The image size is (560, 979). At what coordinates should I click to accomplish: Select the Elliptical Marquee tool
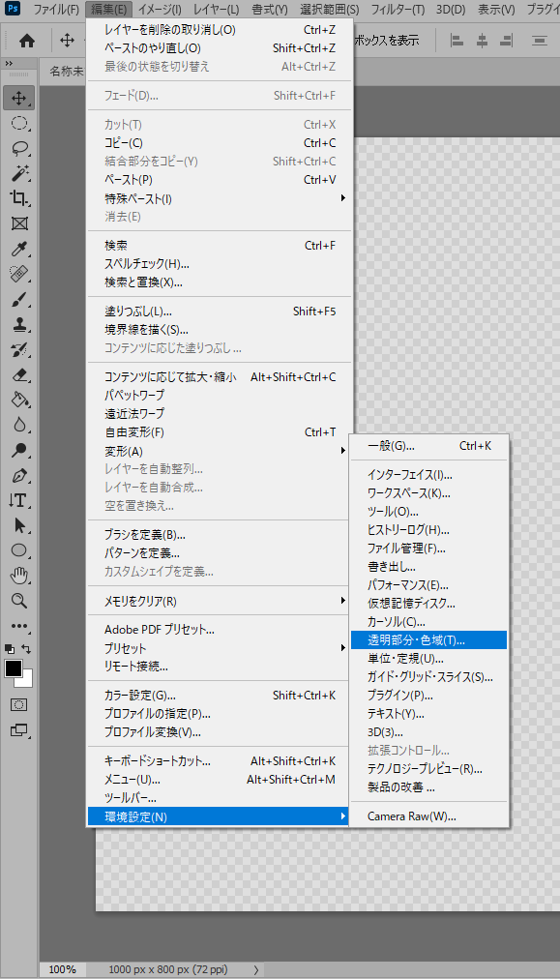click(19, 123)
